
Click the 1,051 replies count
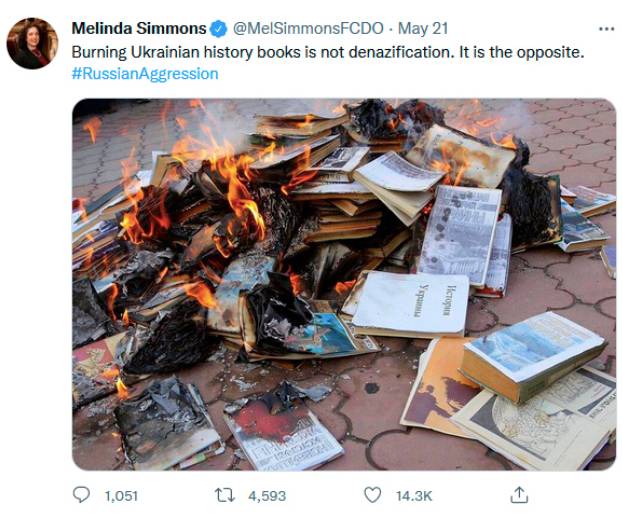[121, 496]
